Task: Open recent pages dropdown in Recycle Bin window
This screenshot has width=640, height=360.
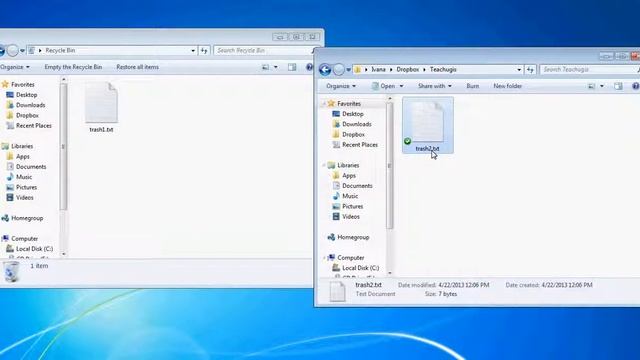Action: click(22, 51)
